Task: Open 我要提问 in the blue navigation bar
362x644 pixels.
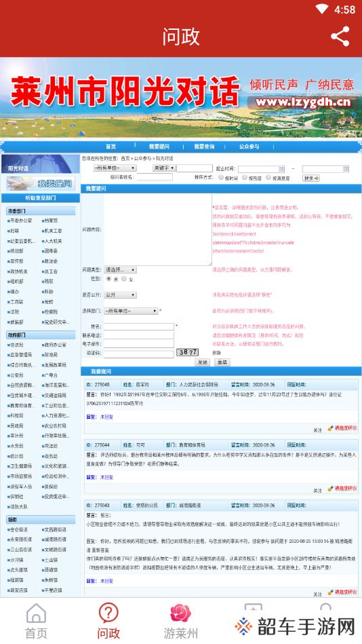Action: click(159, 147)
